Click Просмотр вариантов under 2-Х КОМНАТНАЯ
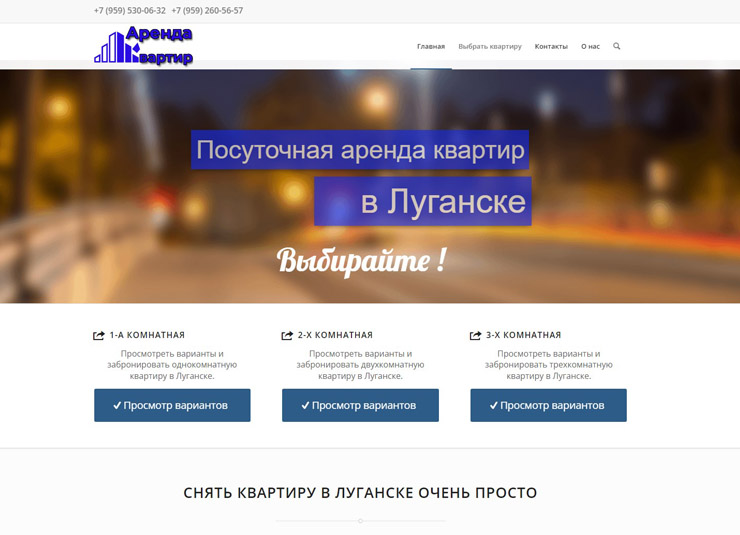 point(361,405)
